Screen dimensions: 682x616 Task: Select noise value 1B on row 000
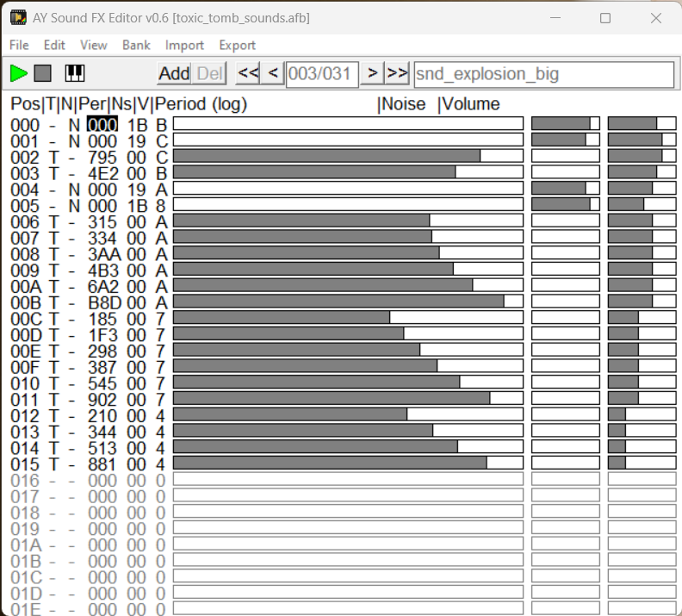pyautogui.click(x=138, y=126)
